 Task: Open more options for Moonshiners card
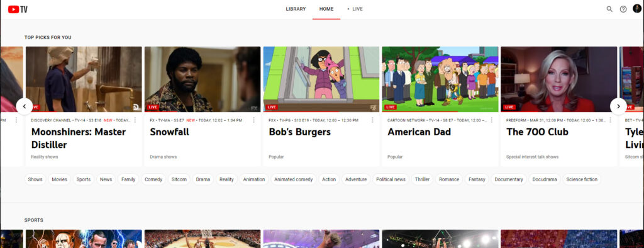[135, 120]
